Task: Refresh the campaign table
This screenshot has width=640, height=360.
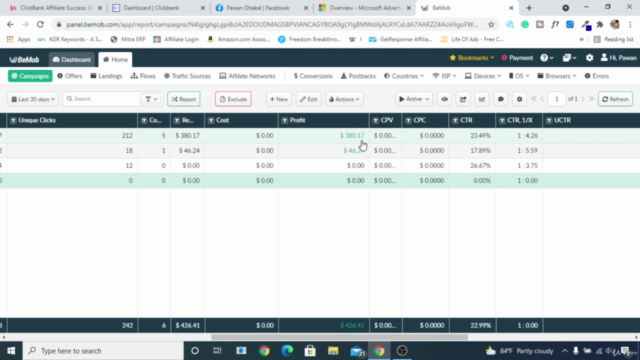Action: tap(616, 99)
